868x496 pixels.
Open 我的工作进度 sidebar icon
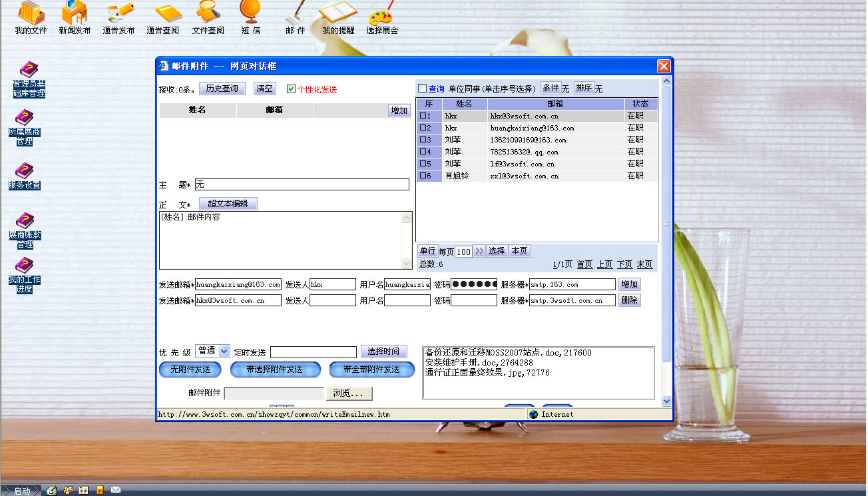(x=25, y=274)
